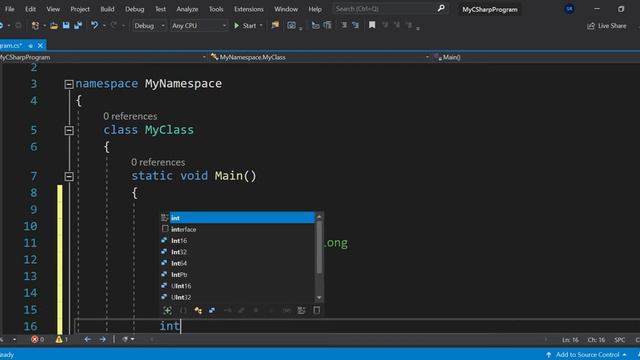Click the red error count indicator
This screenshot has width=640, height=360.
[x=38, y=339]
